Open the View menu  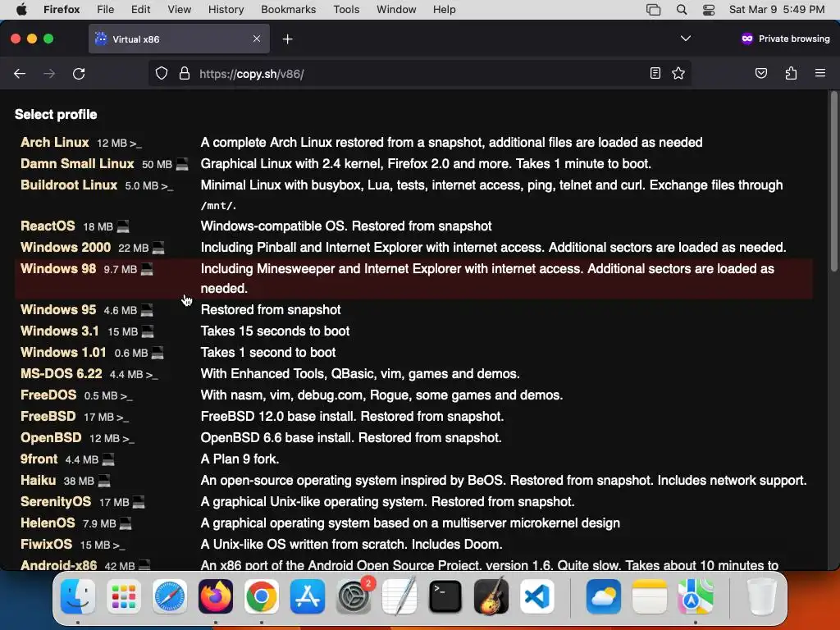pyautogui.click(x=179, y=10)
